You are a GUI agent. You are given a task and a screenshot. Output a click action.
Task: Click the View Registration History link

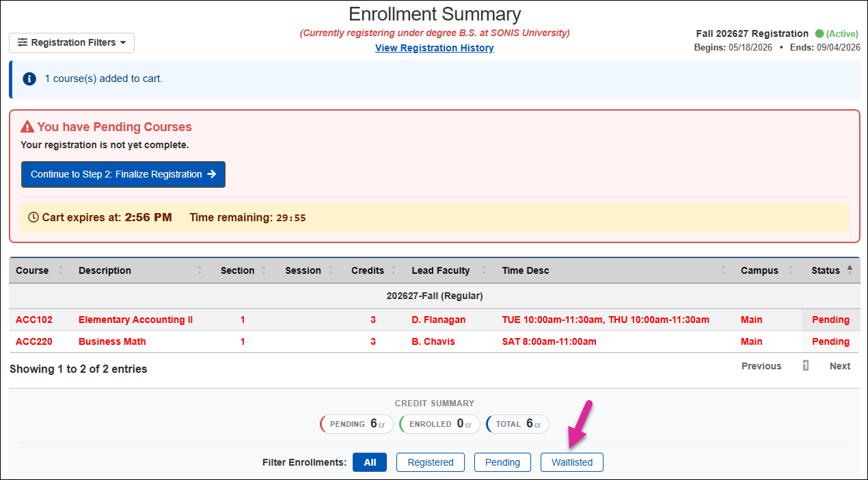(435, 48)
